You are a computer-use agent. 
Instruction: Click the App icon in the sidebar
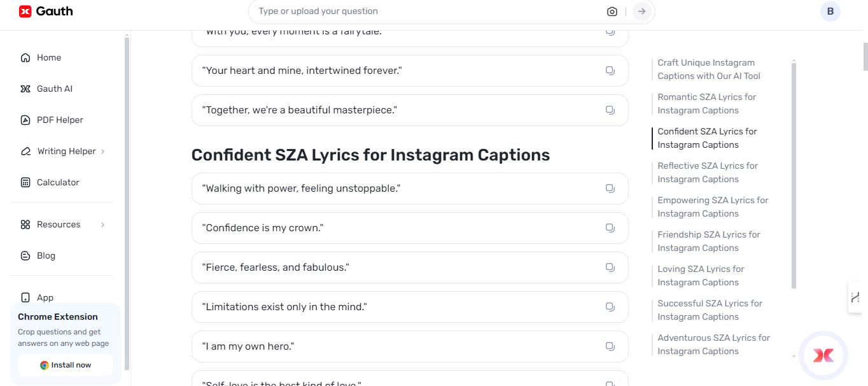pos(25,297)
